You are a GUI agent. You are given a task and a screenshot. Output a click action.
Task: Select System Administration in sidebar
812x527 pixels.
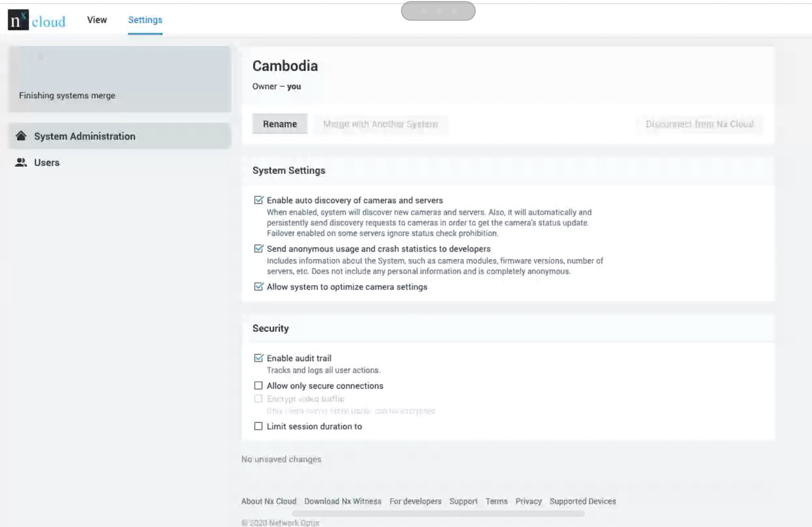(120, 136)
